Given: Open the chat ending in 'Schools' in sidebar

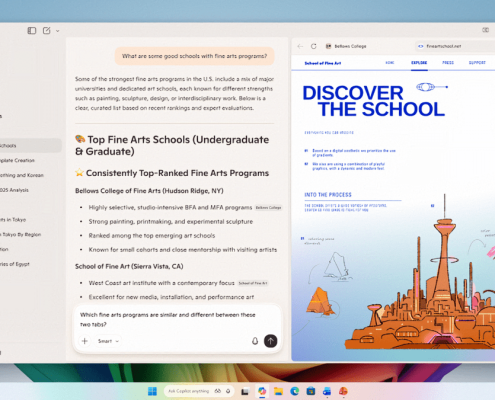Looking at the screenshot, I should click(30, 146).
